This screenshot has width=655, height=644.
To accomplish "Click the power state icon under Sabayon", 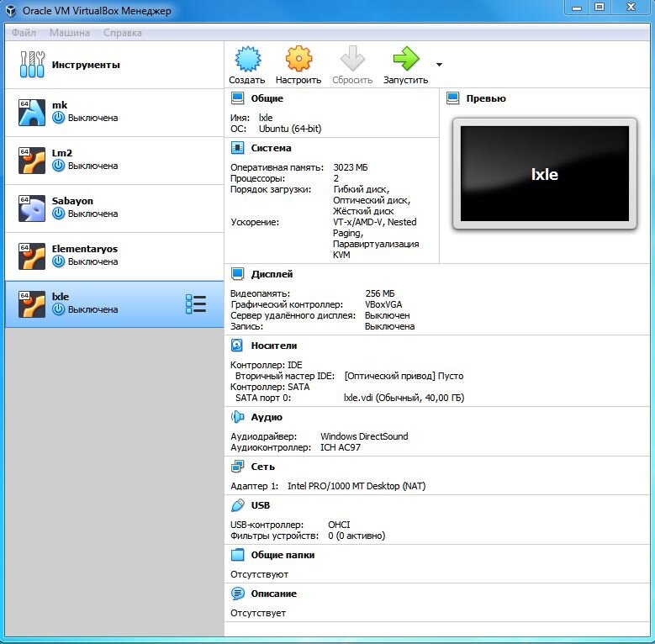I will coord(59,214).
